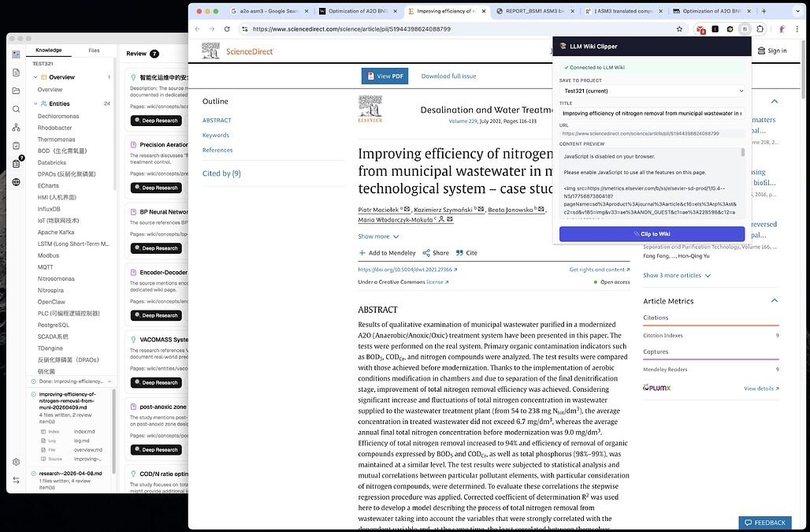Click the swap arrows icon in wiki sidebar

16,480
